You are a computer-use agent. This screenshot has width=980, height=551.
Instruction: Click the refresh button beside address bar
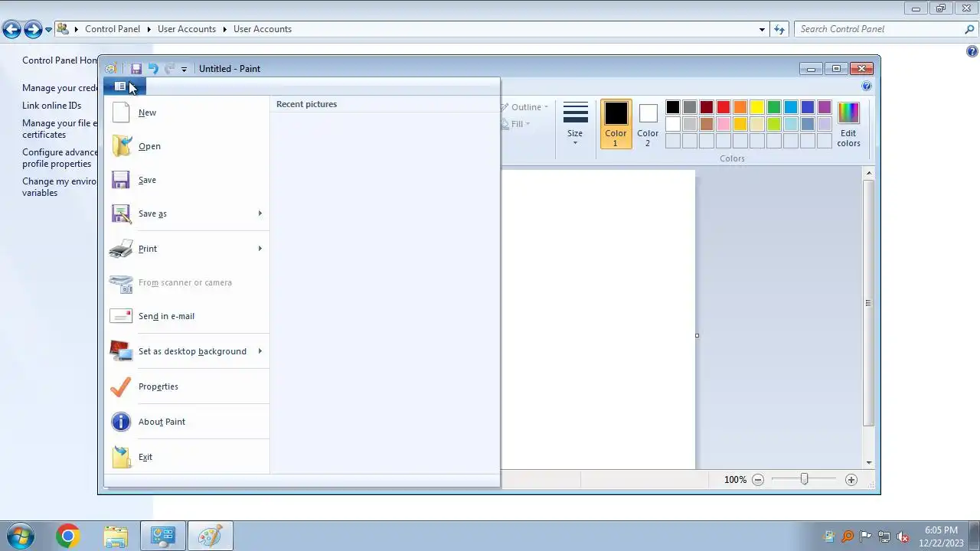pos(779,29)
